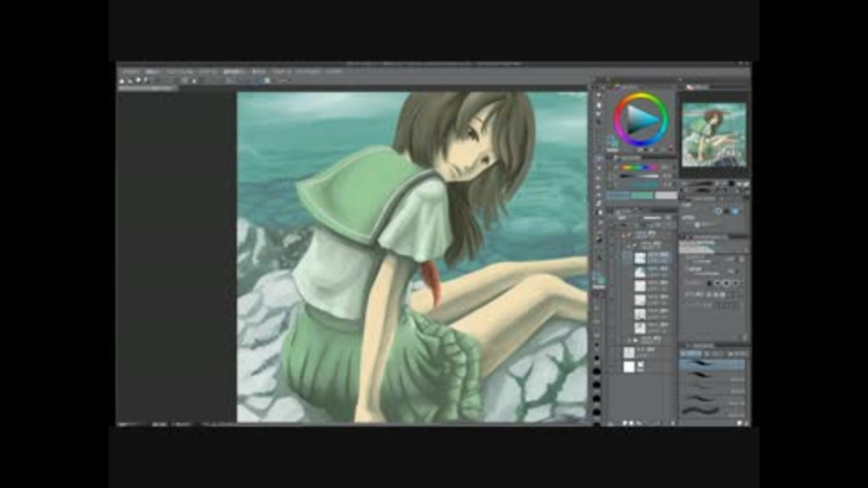Screen dimensions: 868x488
Task: Select the second anti-aliasing circle option in tool property
Action: point(719,283)
